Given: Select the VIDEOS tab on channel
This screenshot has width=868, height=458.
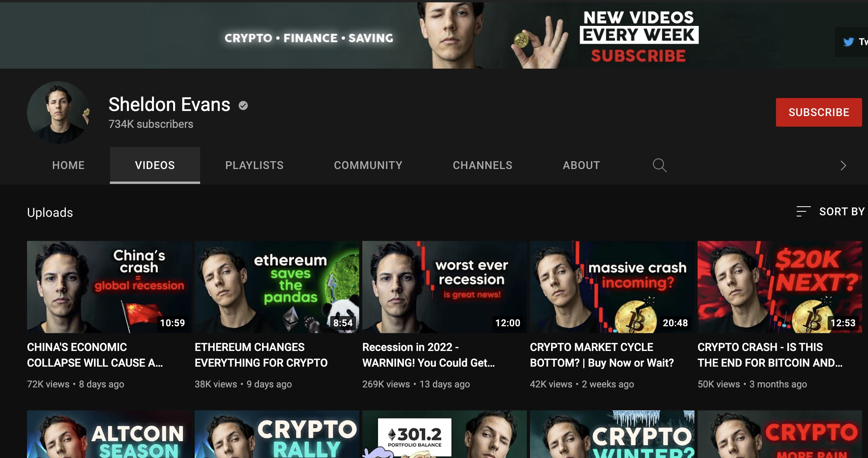Looking at the screenshot, I should (155, 165).
